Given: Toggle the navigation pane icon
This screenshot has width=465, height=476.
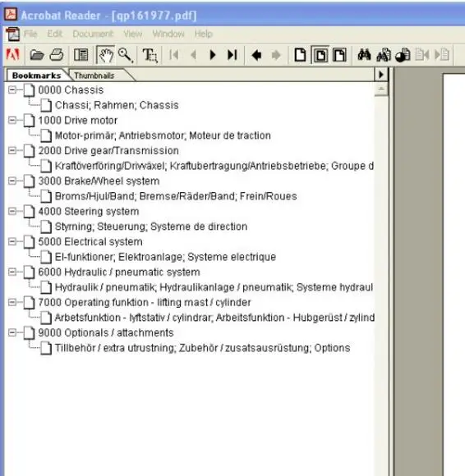Looking at the screenshot, I should tap(81, 55).
